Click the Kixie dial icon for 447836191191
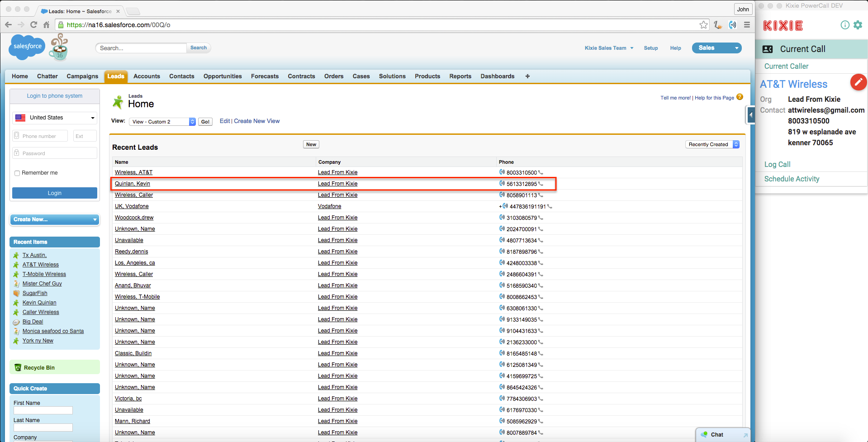The height and width of the screenshot is (442, 868). [x=505, y=206]
